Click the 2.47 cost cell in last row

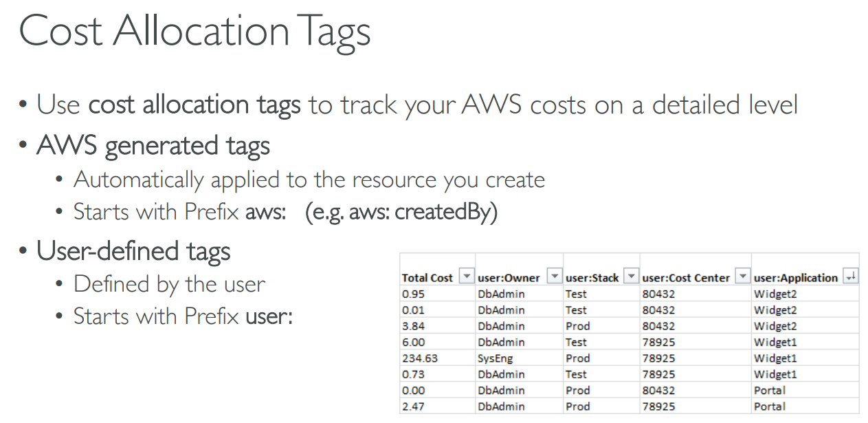(x=413, y=406)
